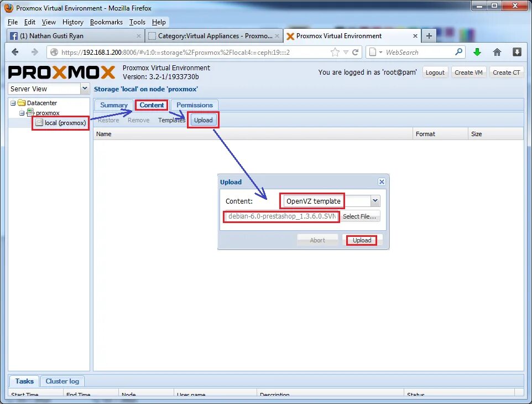Close the Category:Virtual Appliances tab
Screen dimensions: 532x404
point(277,35)
